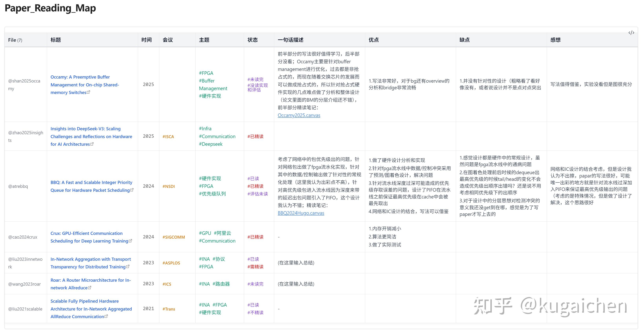Open the Occamy2025.canvas note link

pyautogui.click(x=299, y=115)
